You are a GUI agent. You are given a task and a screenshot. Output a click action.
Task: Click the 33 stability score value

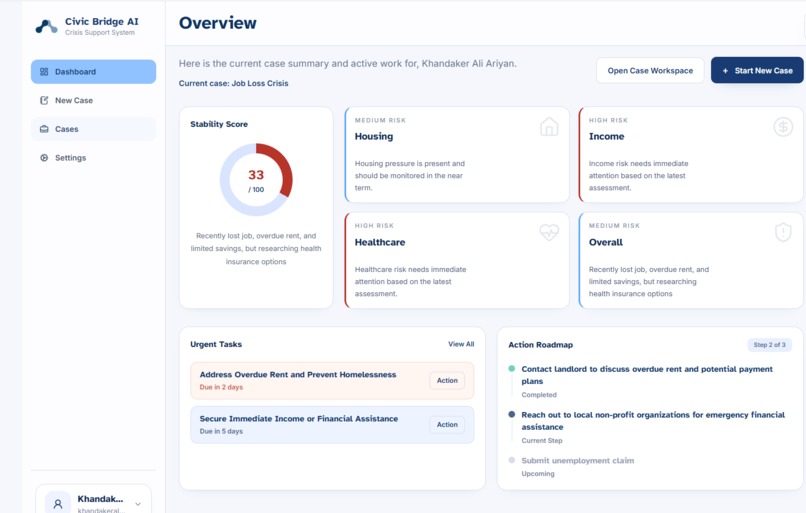click(256, 175)
